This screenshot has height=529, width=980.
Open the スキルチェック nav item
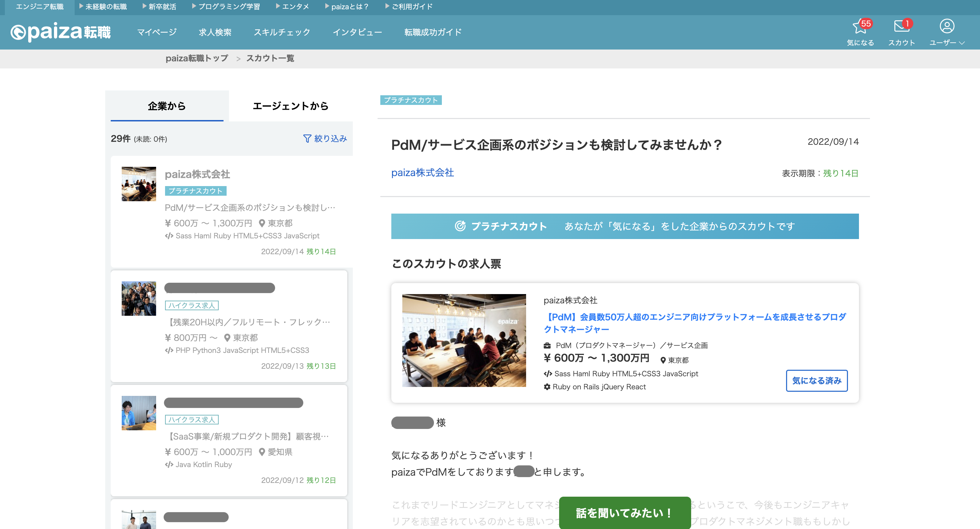[x=282, y=32]
